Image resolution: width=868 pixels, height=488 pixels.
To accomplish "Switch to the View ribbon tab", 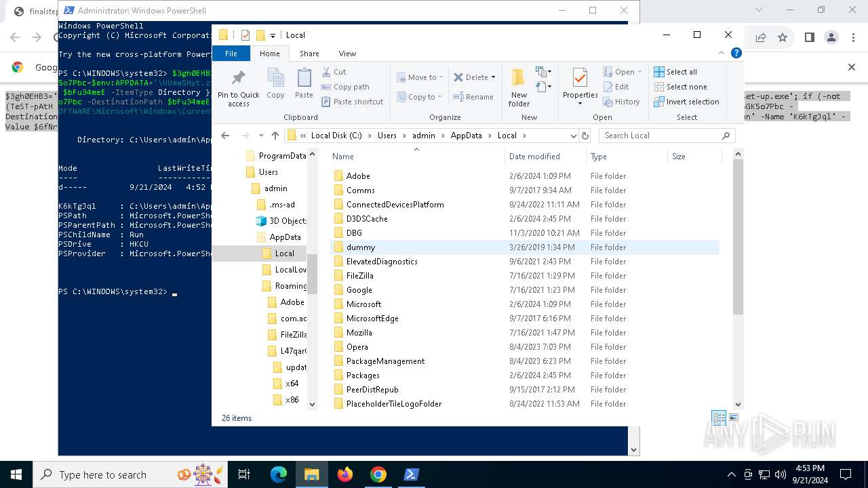I will pos(347,54).
